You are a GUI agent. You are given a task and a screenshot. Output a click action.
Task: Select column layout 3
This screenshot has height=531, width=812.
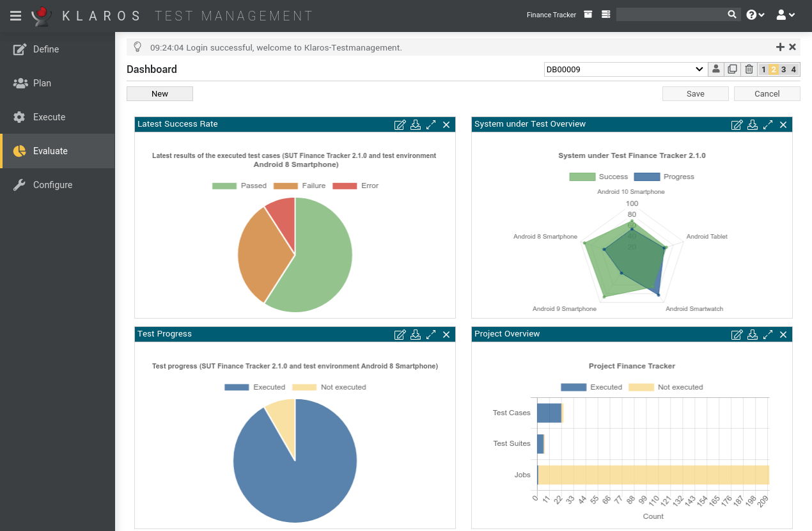coord(784,70)
